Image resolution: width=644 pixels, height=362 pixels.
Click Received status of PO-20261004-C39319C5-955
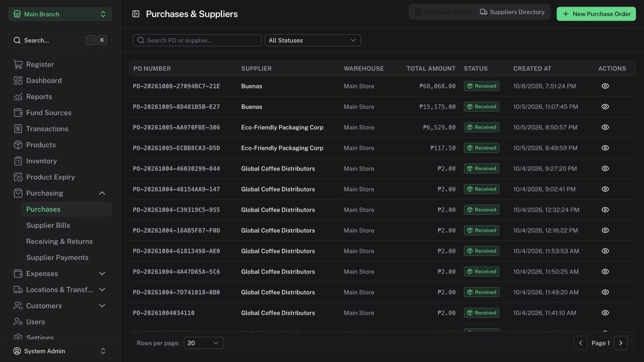[481, 210]
